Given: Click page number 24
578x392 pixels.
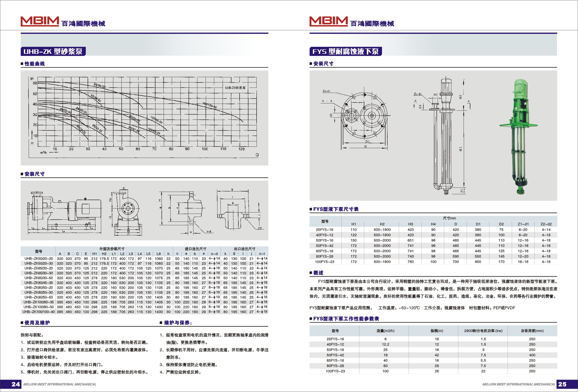Looking at the screenshot, I should [x=16, y=384].
